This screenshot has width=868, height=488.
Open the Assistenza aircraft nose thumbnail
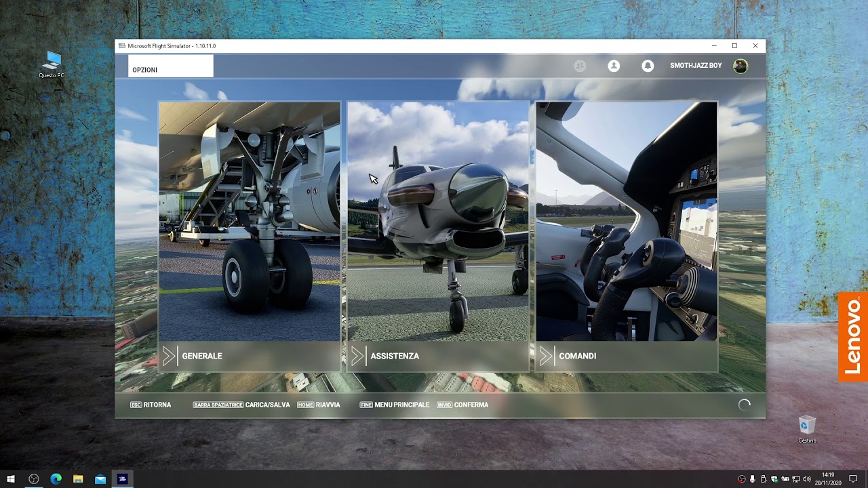click(438, 222)
